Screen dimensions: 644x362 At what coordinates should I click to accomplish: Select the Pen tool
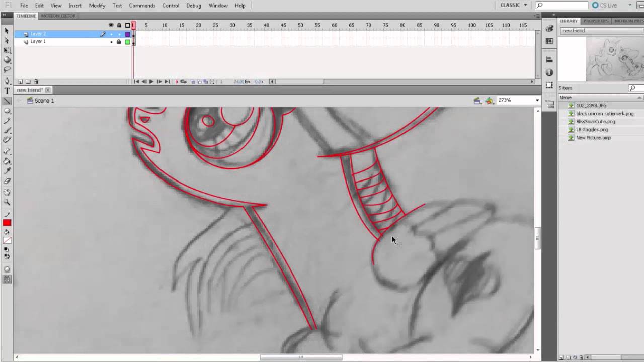(7, 81)
